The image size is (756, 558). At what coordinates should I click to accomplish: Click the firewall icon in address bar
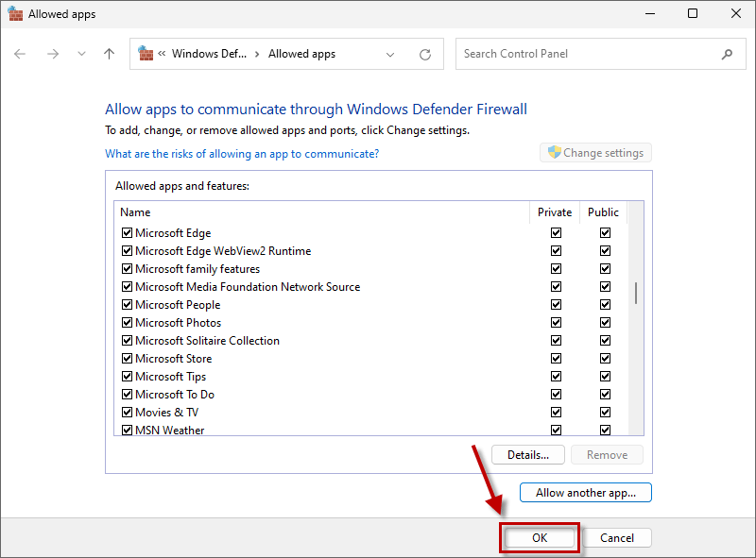(146, 54)
